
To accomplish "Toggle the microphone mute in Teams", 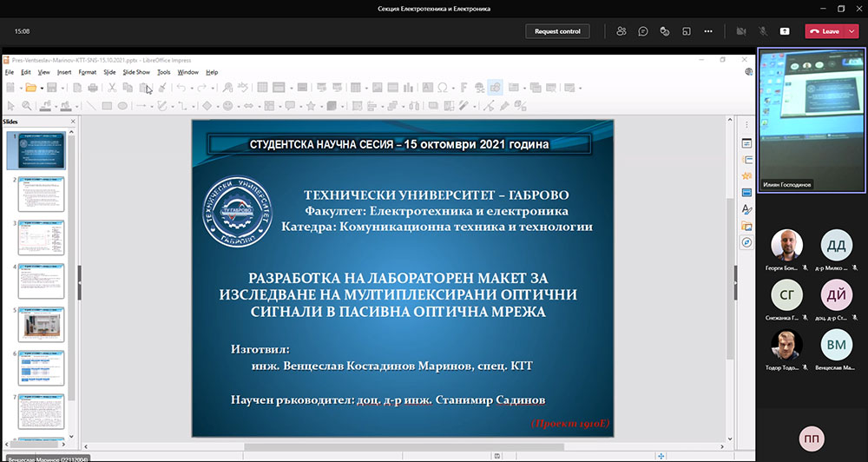I will 763,31.
